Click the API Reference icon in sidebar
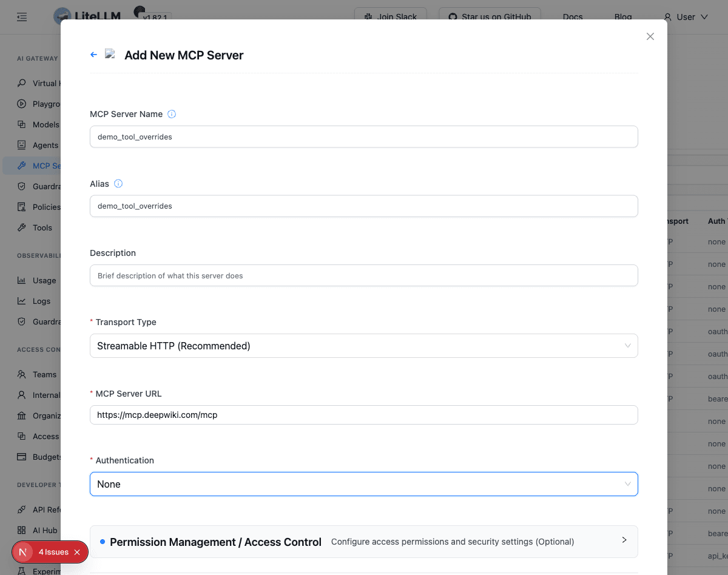 22,509
